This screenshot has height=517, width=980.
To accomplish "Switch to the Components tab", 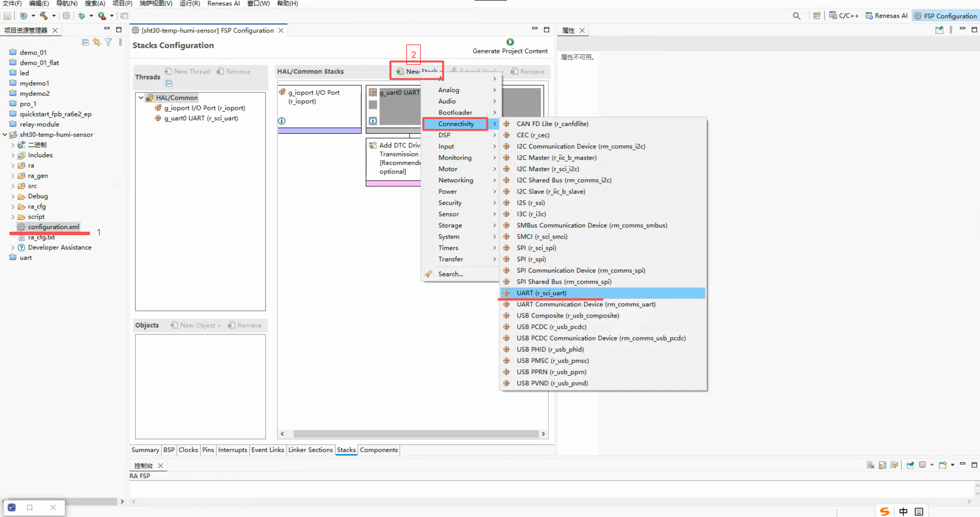I will [379, 450].
